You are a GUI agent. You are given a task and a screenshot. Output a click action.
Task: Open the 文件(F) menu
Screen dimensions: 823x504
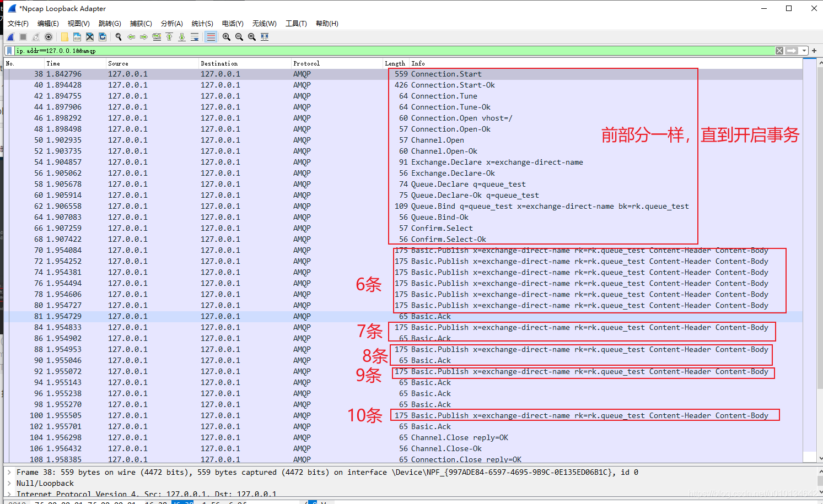point(18,24)
